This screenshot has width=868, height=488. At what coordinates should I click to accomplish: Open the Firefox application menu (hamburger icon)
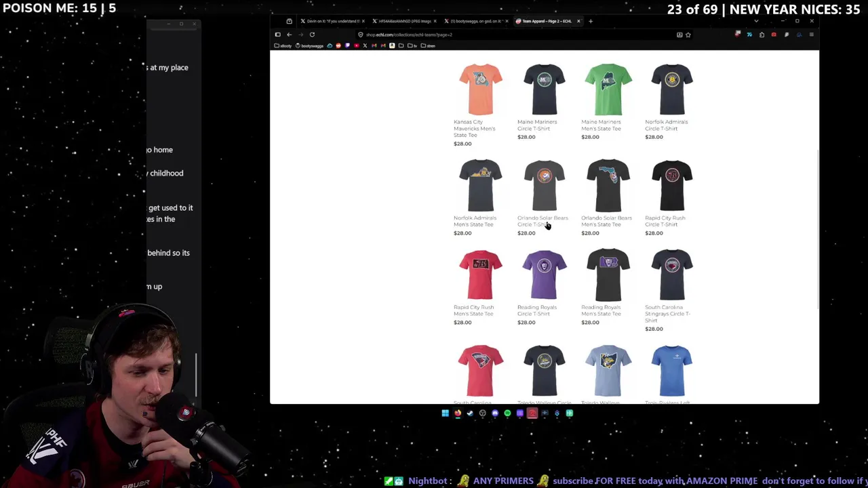pos(812,35)
